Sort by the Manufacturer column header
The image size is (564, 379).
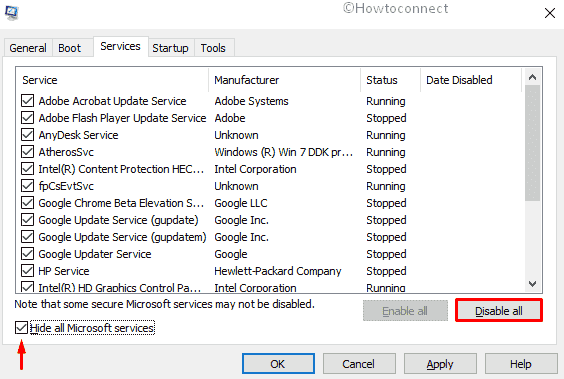point(285,80)
